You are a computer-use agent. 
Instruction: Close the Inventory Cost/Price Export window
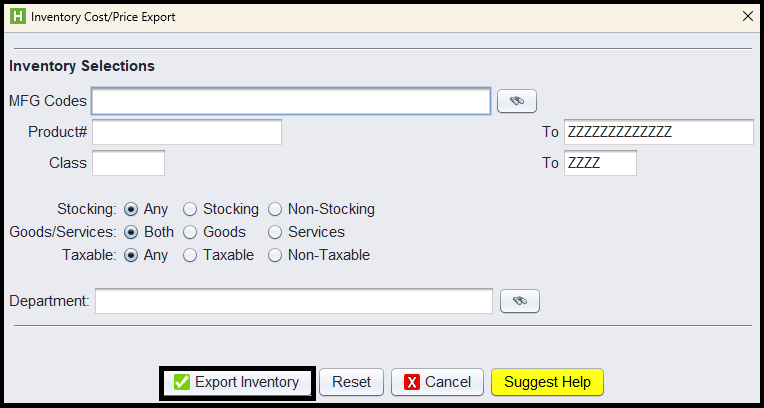(747, 16)
